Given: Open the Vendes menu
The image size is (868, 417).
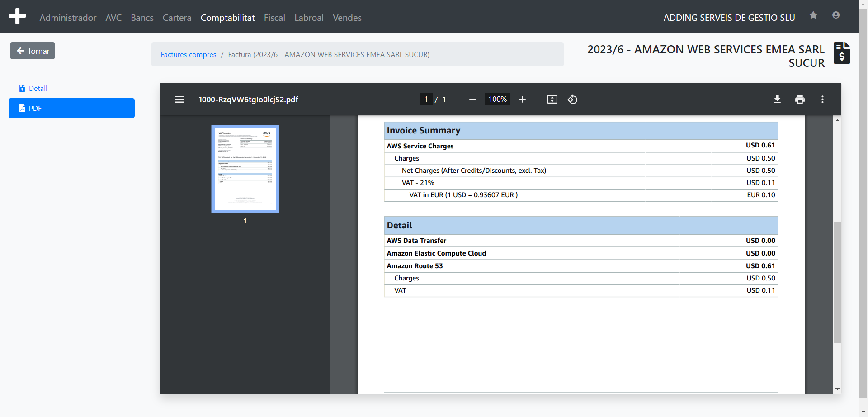Looking at the screenshot, I should point(347,18).
